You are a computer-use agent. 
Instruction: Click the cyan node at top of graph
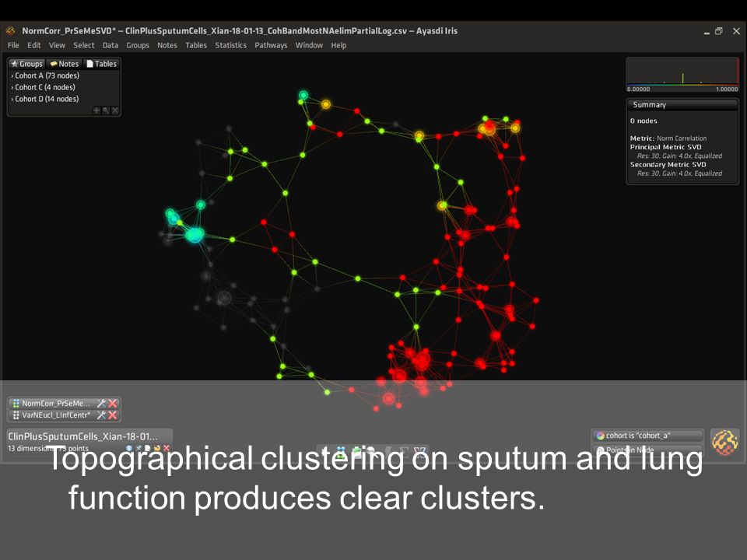click(x=303, y=95)
